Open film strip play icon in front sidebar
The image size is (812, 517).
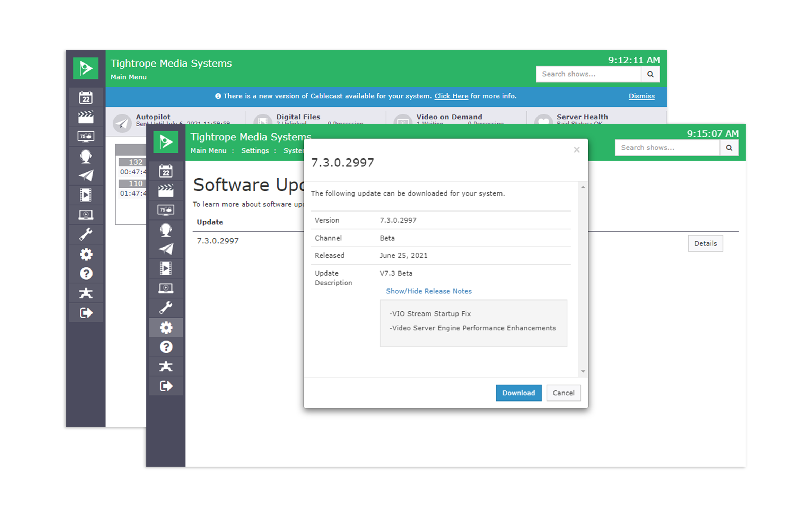166,269
